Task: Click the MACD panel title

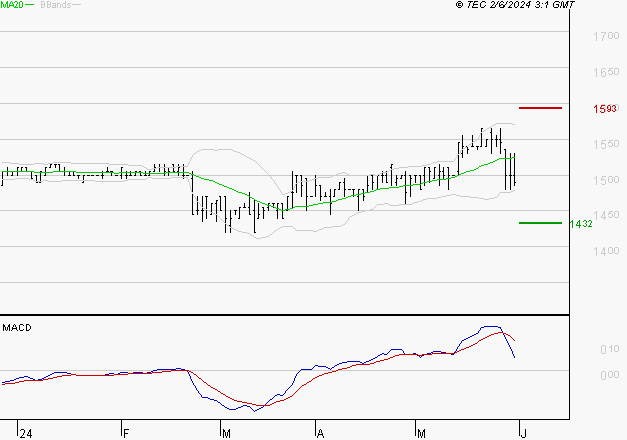Action: (17, 328)
